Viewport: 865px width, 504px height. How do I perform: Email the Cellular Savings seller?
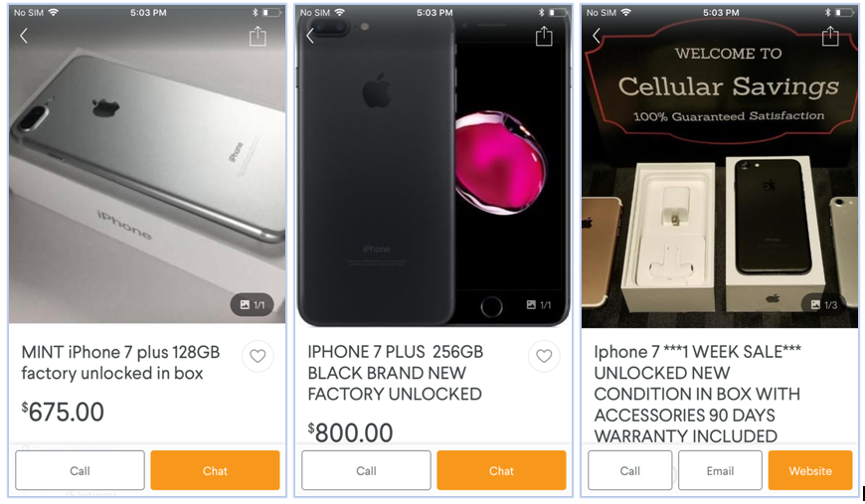(x=721, y=470)
